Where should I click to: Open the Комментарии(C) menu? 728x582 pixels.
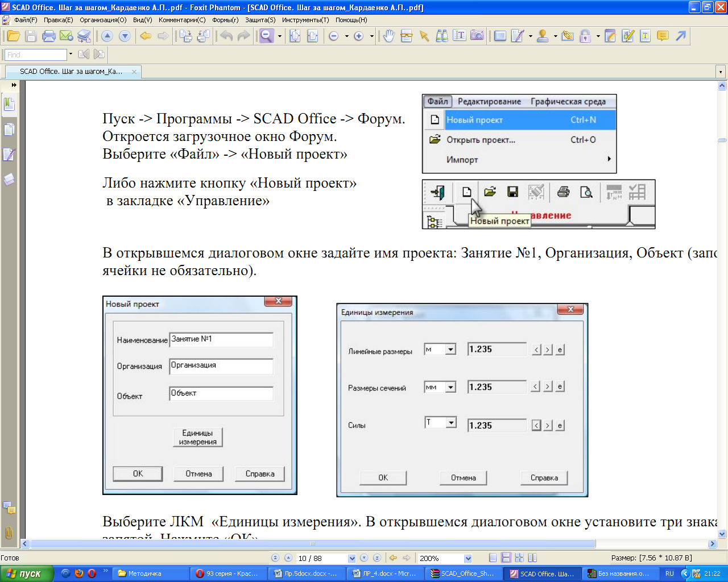pos(182,20)
